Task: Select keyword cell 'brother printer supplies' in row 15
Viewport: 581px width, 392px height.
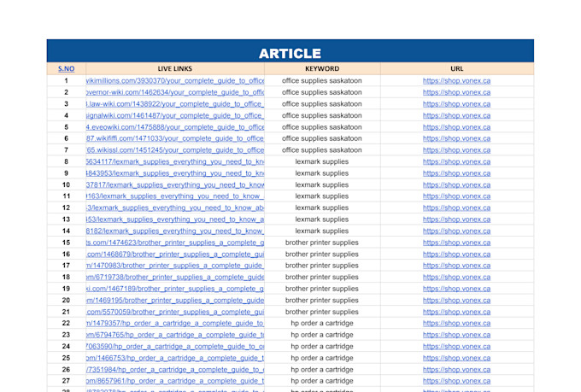Action: (x=322, y=243)
